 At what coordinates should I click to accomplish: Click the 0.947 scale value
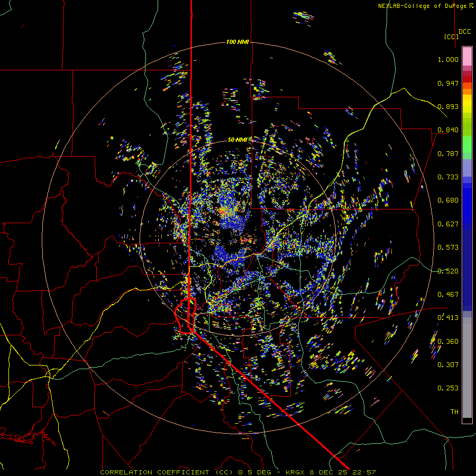pyautogui.click(x=448, y=83)
